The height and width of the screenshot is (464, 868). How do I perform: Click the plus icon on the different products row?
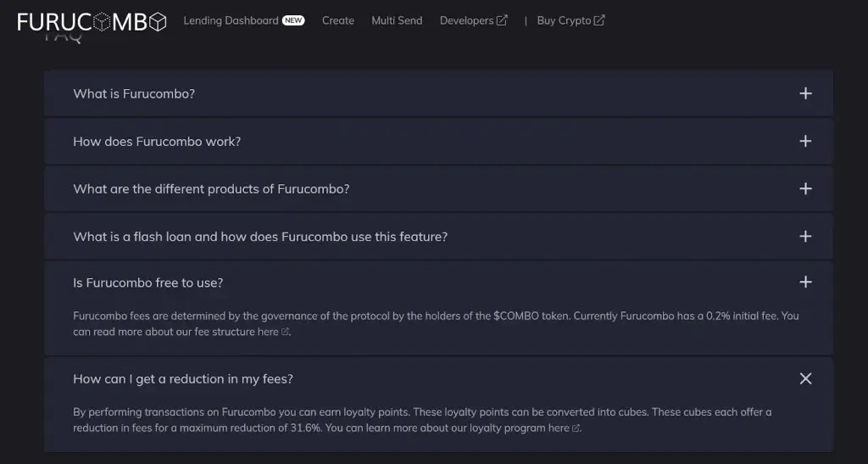coord(805,189)
